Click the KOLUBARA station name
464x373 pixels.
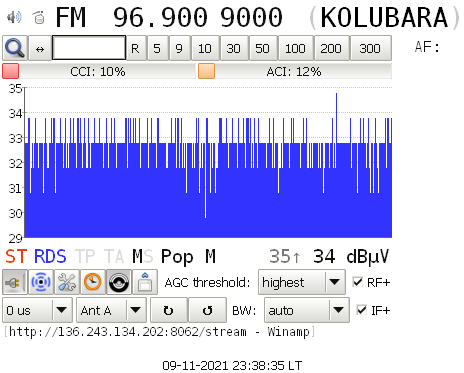click(384, 17)
